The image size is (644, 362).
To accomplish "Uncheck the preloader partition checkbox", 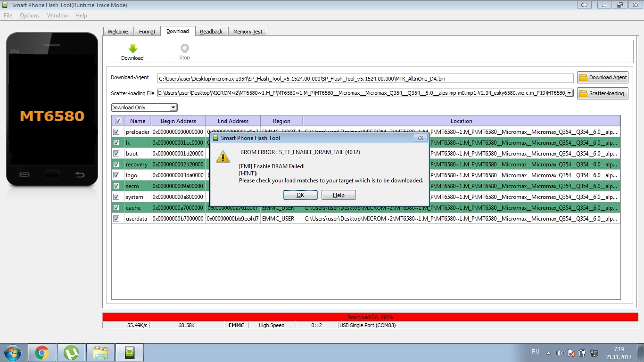I will point(116,132).
